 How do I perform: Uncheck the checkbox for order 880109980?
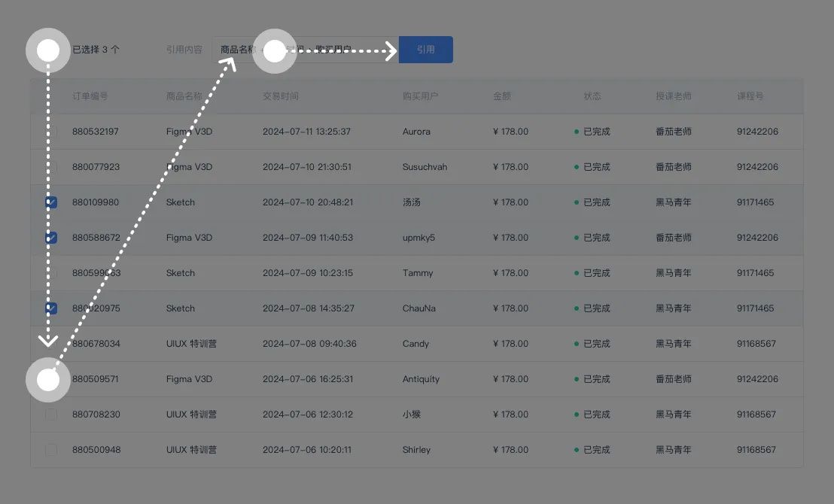click(51, 202)
